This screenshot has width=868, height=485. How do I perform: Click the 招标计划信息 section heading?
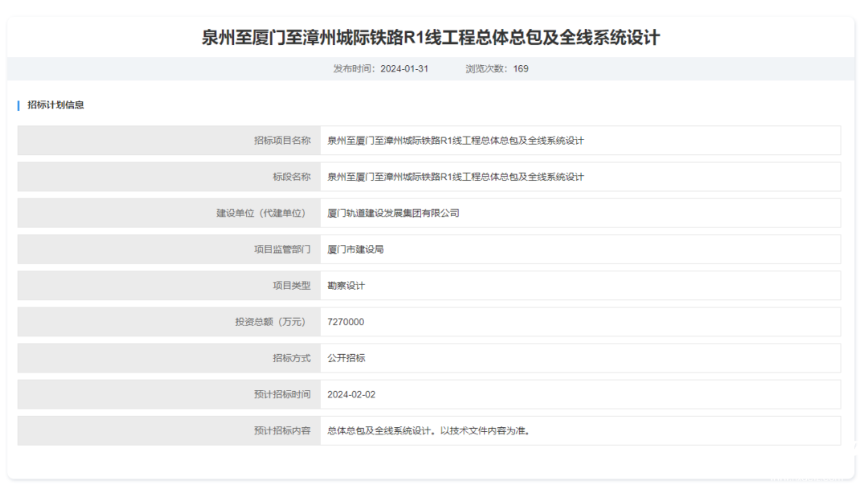55,105
